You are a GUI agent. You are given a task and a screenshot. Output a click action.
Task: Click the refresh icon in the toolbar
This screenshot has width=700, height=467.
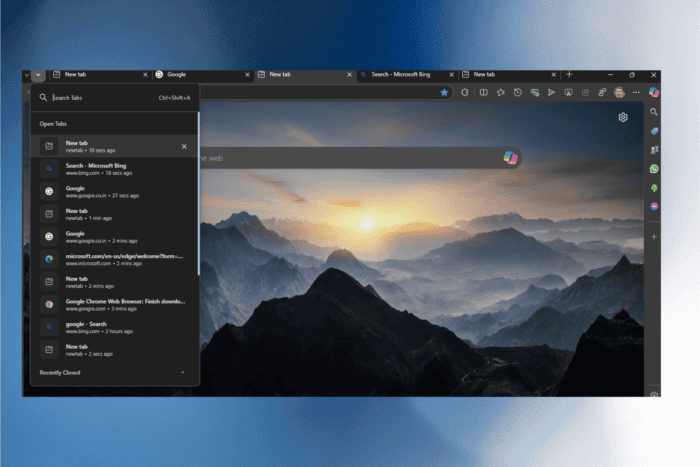(x=465, y=92)
